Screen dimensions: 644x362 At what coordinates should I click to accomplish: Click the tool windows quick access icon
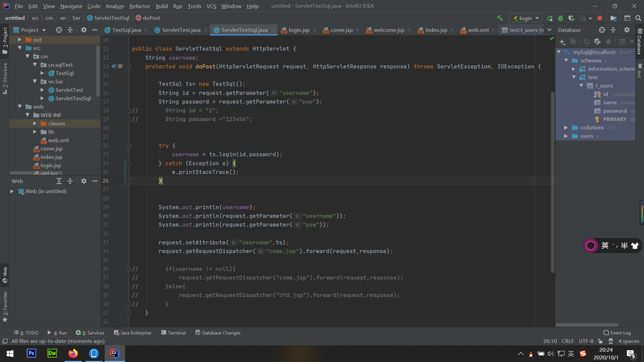(5, 341)
